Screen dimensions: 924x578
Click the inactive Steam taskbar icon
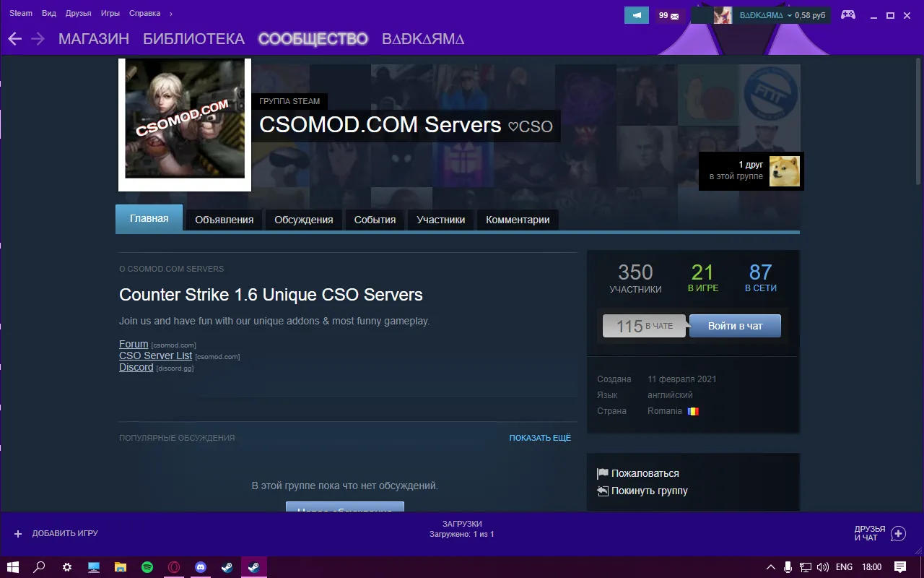(x=227, y=567)
